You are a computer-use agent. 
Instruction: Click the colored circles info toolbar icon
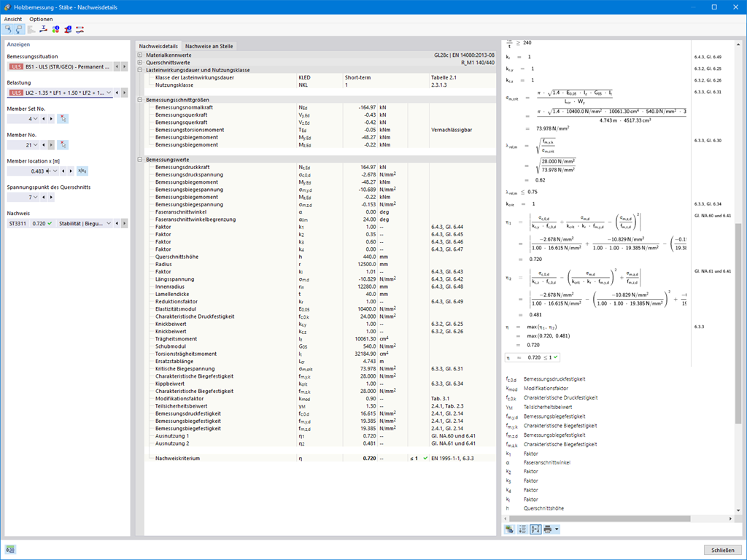coord(55,29)
